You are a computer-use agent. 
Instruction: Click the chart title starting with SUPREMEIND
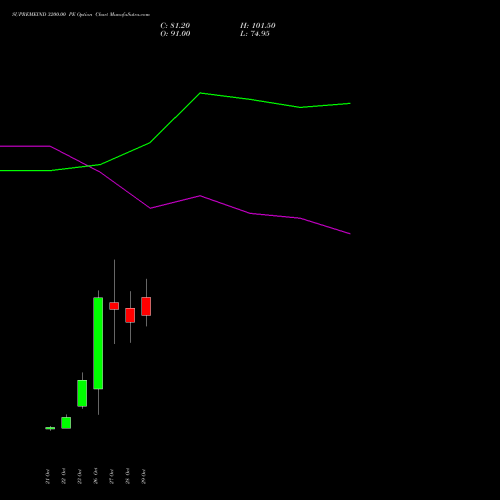pyautogui.click(x=81, y=15)
